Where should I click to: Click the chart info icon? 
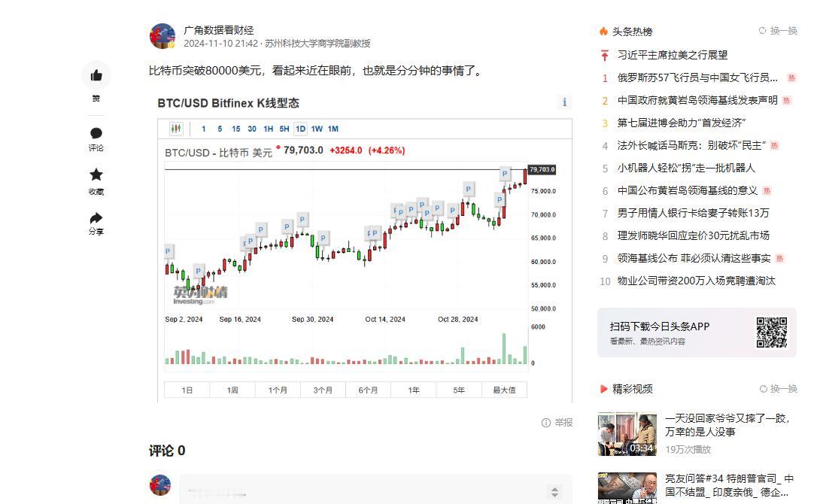(x=564, y=102)
